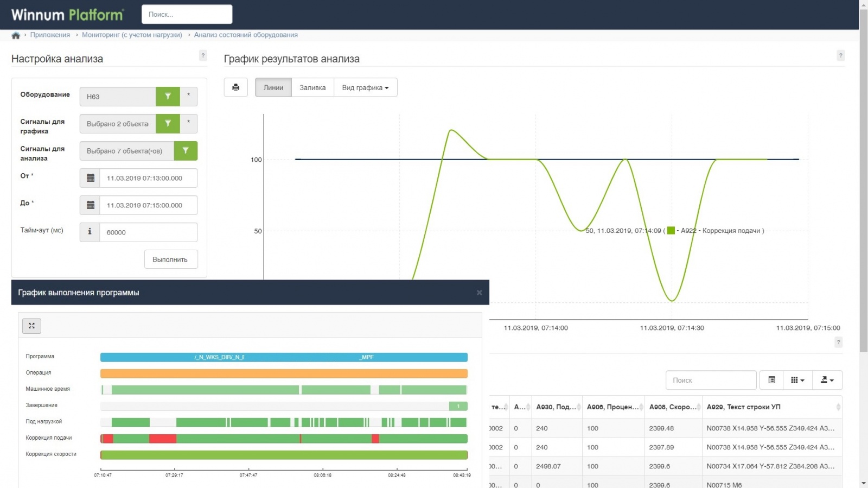Image resolution: width=868 pixels, height=488 pixels.
Task: Go to the home page via breadcrumb house icon
Action: point(16,35)
